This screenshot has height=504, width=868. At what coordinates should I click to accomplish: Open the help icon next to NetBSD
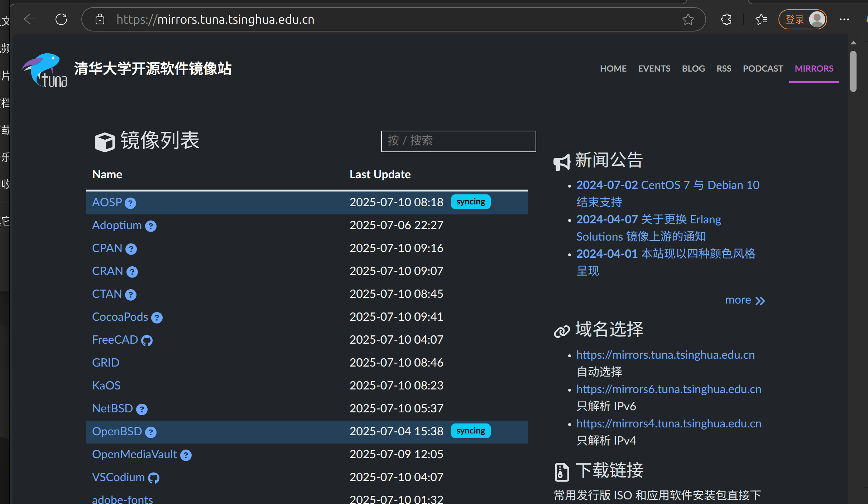pyautogui.click(x=142, y=409)
